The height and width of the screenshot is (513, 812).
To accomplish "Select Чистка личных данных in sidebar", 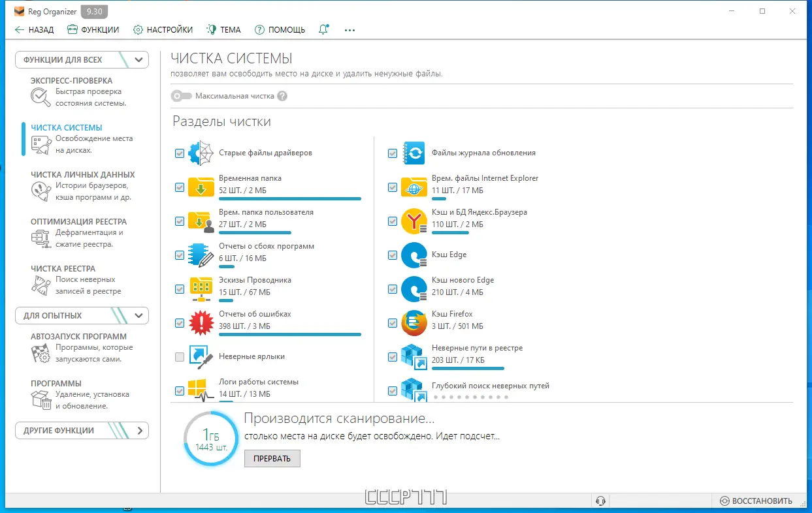I will 82,186.
